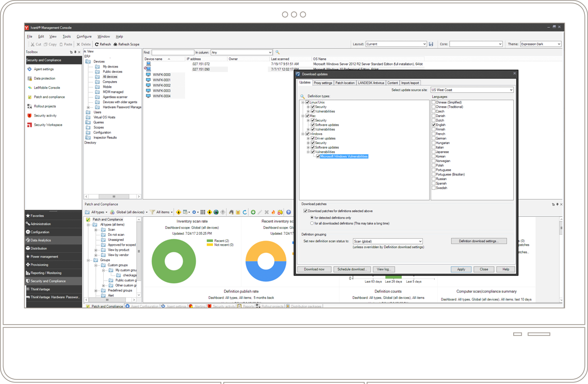Viewport: 588px width, 384px height.
Task: Click the Find search magnifier icon
Action: tap(277, 52)
